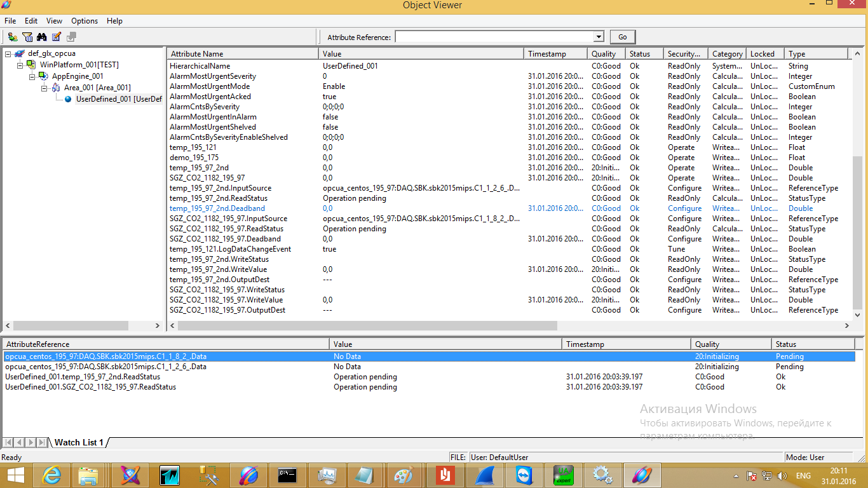Click the AppEngine_001 engine icon
This screenshot has width=868, height=488.
[x=43, y=76]
